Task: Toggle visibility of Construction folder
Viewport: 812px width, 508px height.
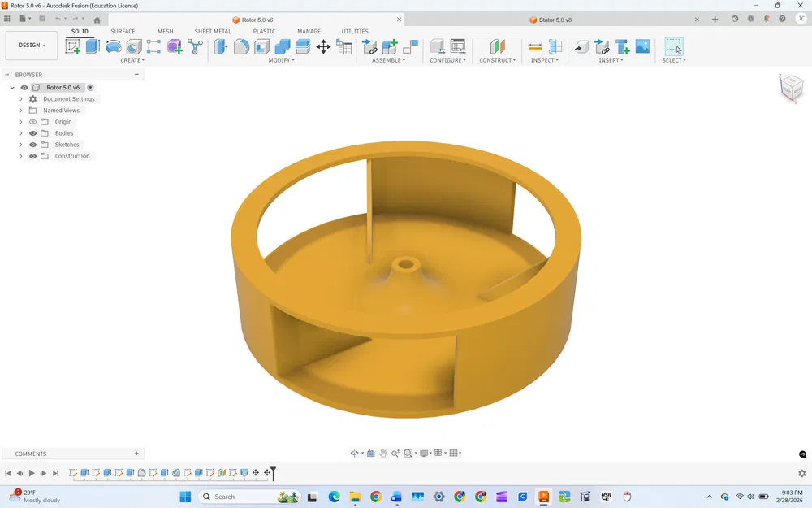Action: pyautogui.click(x=32, y=156)
